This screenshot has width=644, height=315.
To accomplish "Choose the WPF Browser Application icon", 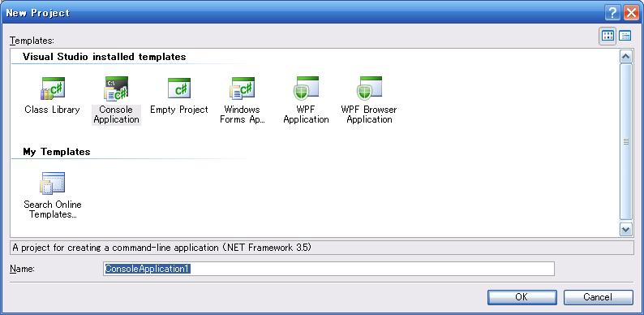I will coord(369,88).
